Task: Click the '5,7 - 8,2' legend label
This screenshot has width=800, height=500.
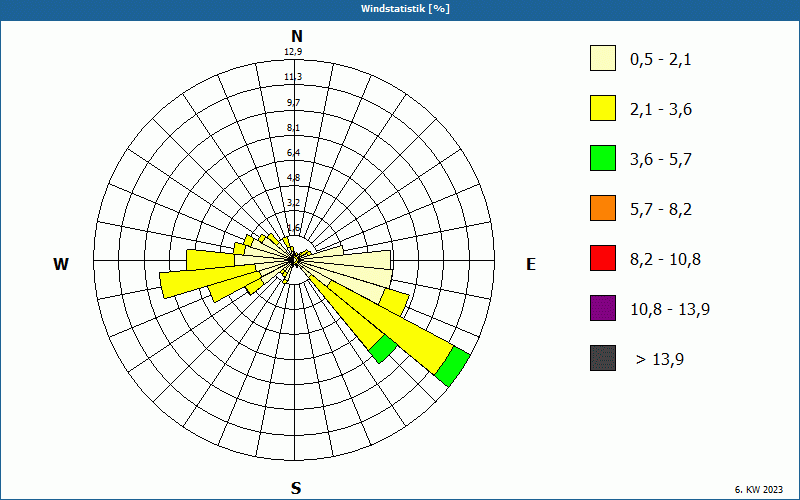Action: click(661, 210)
